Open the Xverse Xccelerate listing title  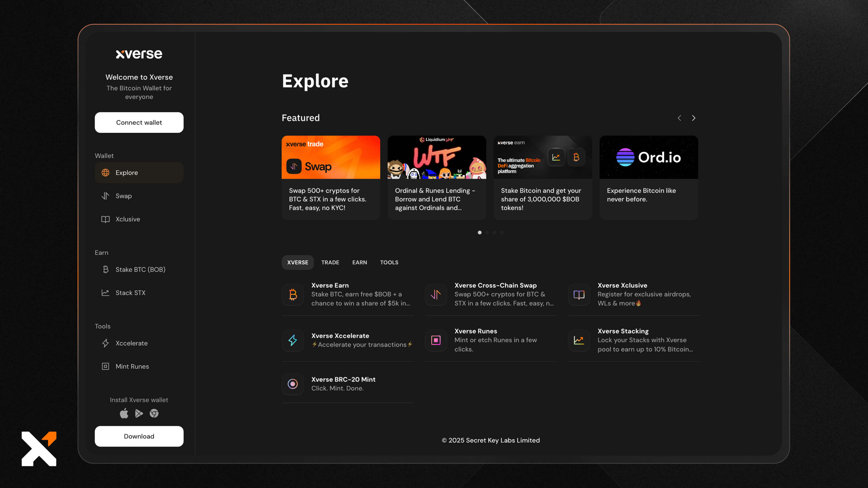tap(340, 336)
